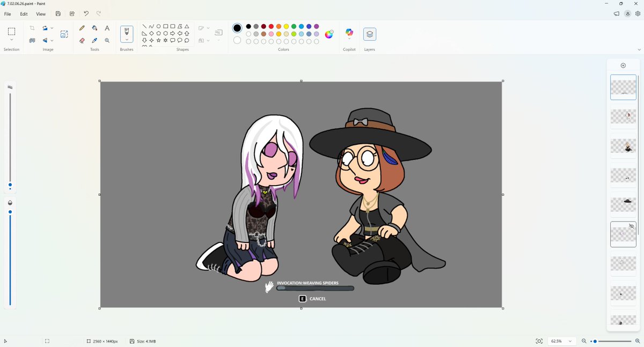644x347 pixels.
Task: Open the Selection tool dropdown chevron
Action: (x=11, y=40)
